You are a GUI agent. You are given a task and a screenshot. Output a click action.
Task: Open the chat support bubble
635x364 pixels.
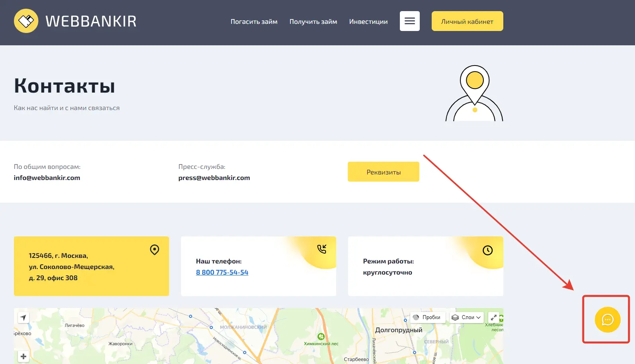608,319
